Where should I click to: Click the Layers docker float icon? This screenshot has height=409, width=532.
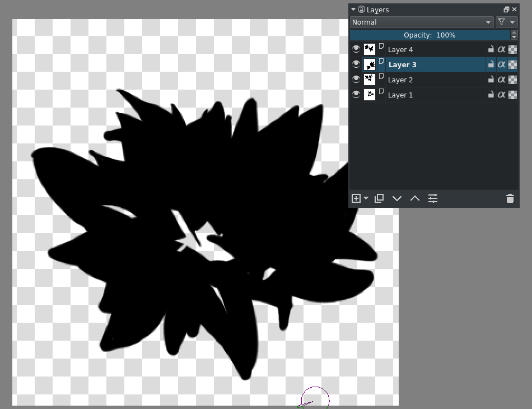[506, 9]
